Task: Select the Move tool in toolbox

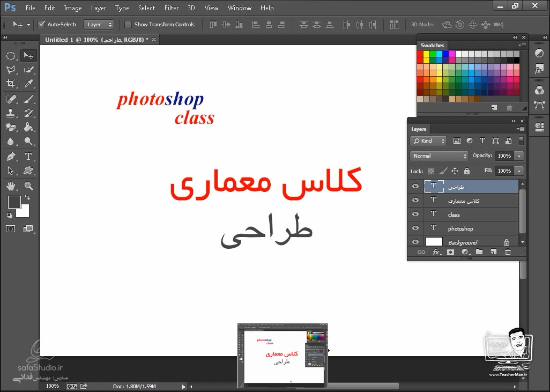Action: point(28,56)
